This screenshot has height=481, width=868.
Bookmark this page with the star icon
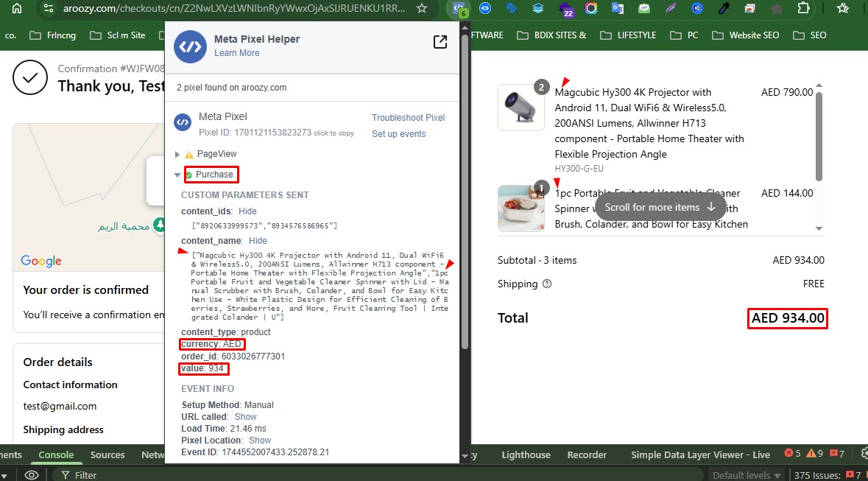tap(422, 9)
